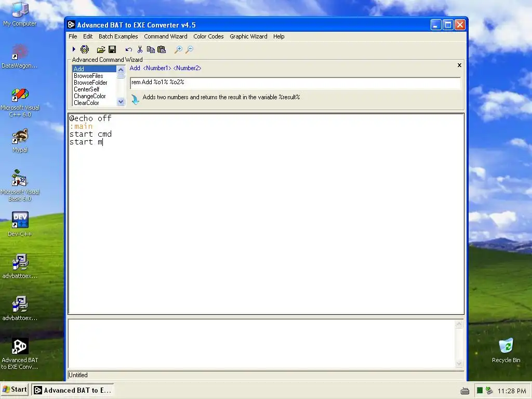The image size is (532, 399).
Task: Click the Start button
Action: click(15, 390)
